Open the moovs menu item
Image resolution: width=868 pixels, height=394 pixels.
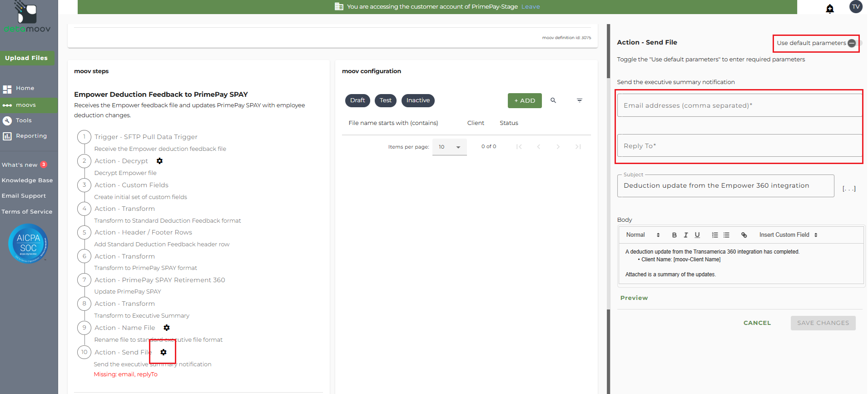click(x=29, y=105)
